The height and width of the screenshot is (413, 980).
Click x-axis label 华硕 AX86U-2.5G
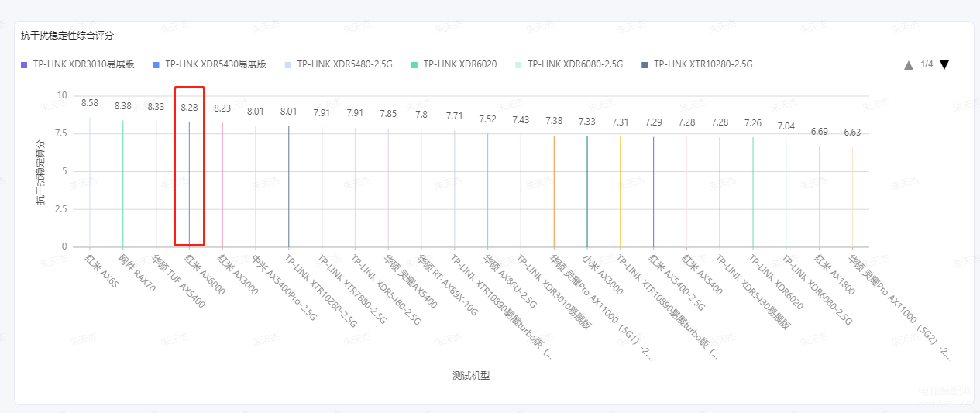pos(511,280)
